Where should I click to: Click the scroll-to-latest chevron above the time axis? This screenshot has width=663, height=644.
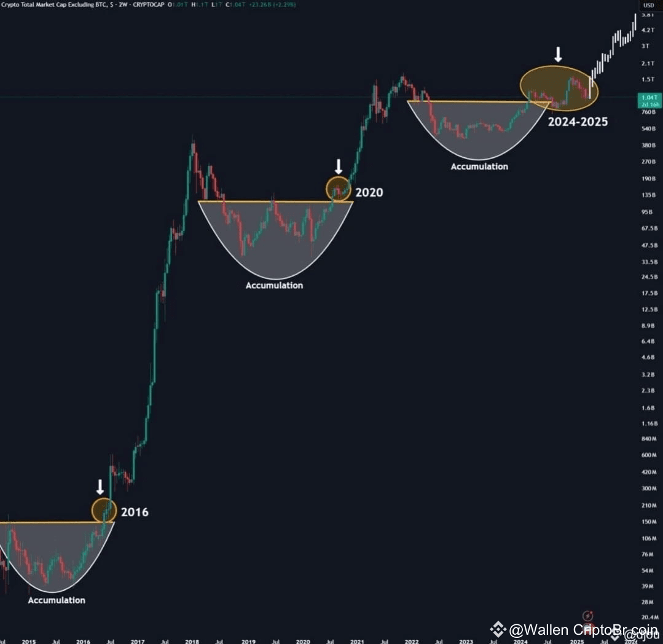(x=615, y=638)
